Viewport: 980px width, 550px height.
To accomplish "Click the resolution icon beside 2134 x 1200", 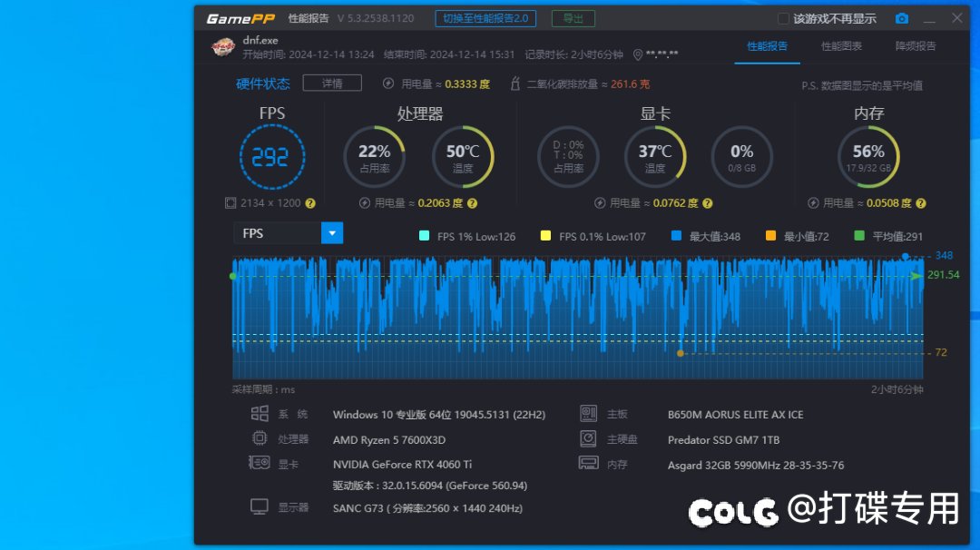I will click(230, 203).
